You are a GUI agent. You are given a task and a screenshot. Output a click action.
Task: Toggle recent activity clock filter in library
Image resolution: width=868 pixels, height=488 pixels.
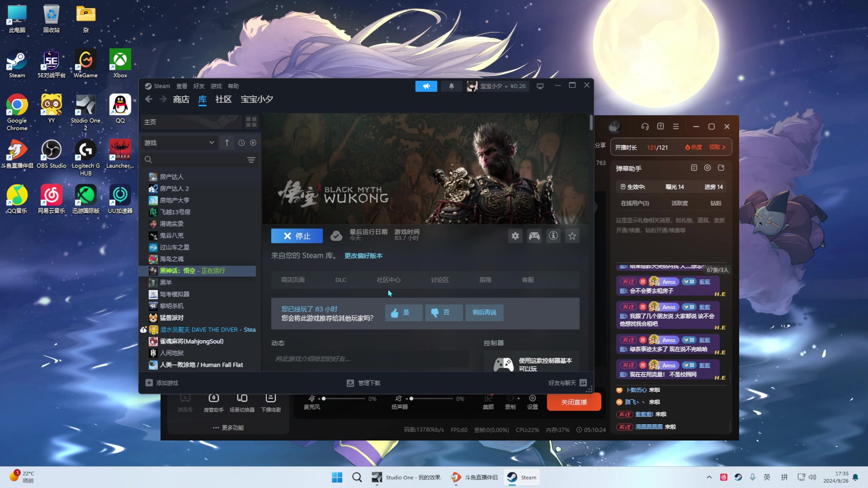(241, 143)
